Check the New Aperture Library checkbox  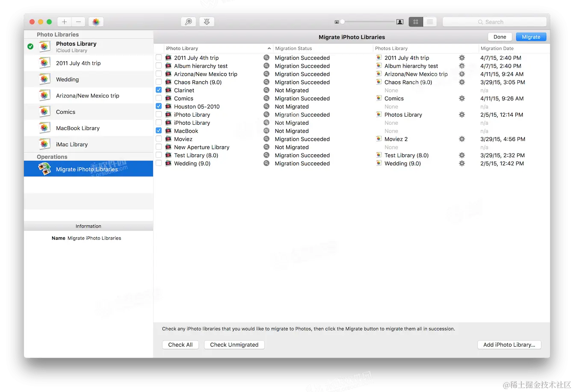click(x=159, y=147)
